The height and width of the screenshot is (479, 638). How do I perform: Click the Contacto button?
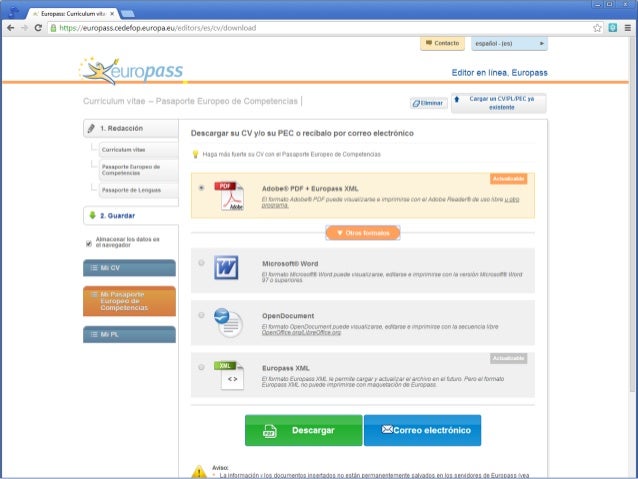tap(442, 43)
